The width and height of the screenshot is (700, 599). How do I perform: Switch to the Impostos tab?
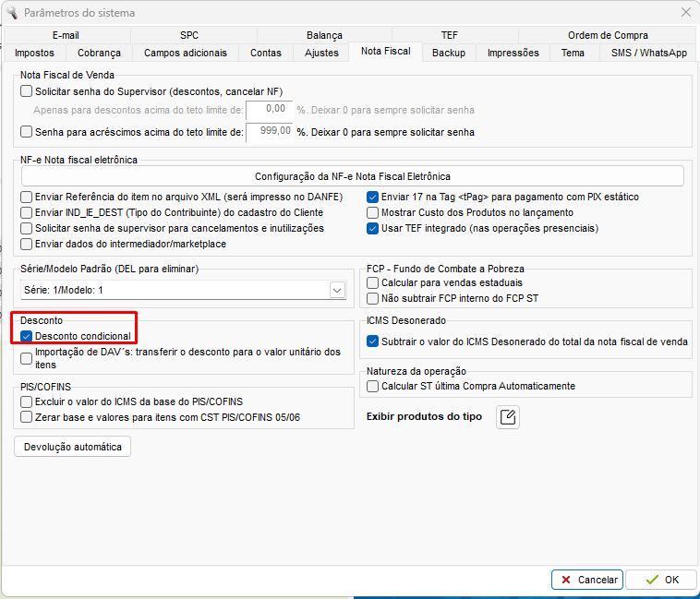(x=35, y=53)
